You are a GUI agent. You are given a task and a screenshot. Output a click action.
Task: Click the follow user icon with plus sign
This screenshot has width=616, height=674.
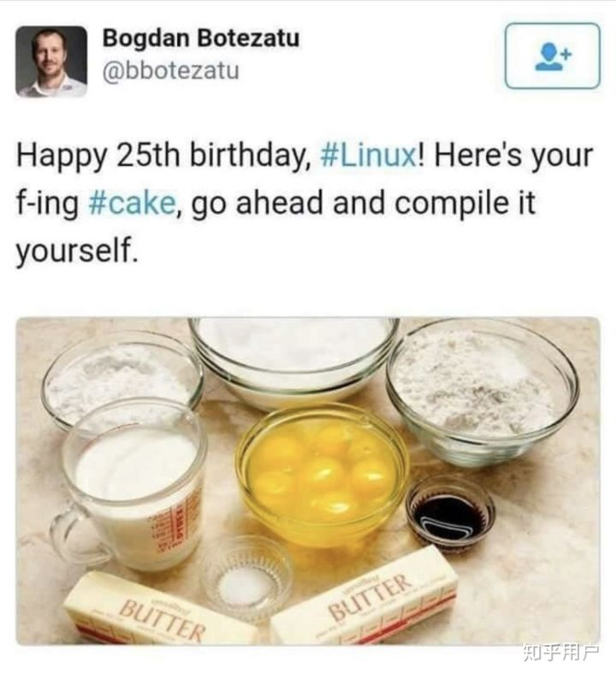click(552, 56)
